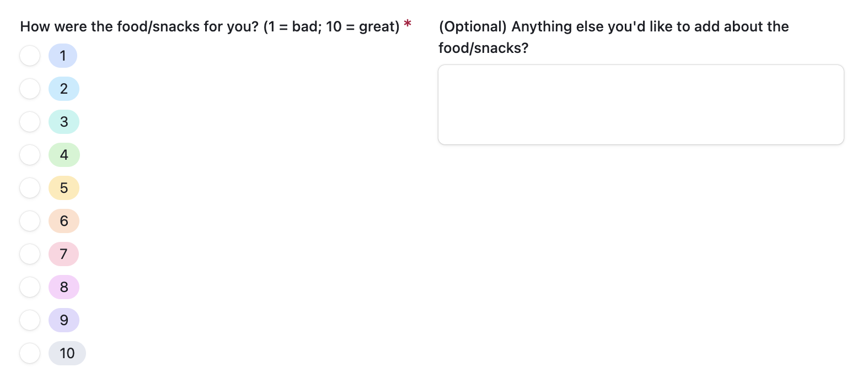The height and width of the screenshot is (378, 868).
Task: Pick rating 8 on the food scale
Action: (30, 287)
